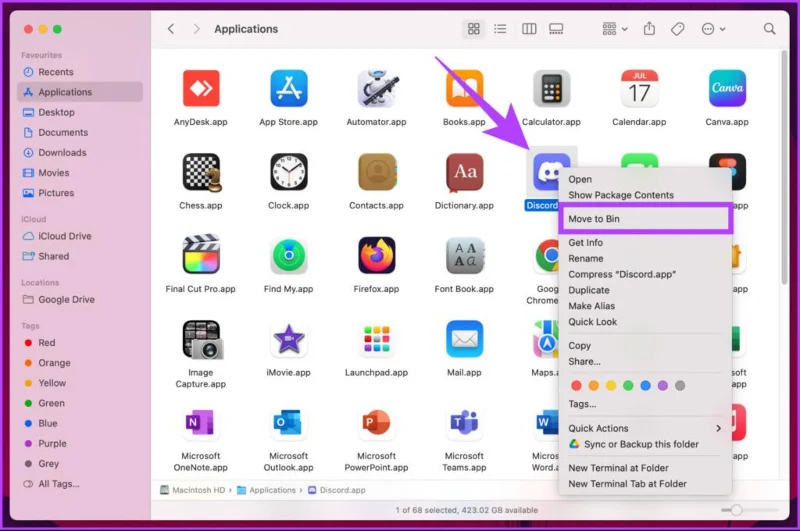Select the Image Capture.app icon

point(202,340)
